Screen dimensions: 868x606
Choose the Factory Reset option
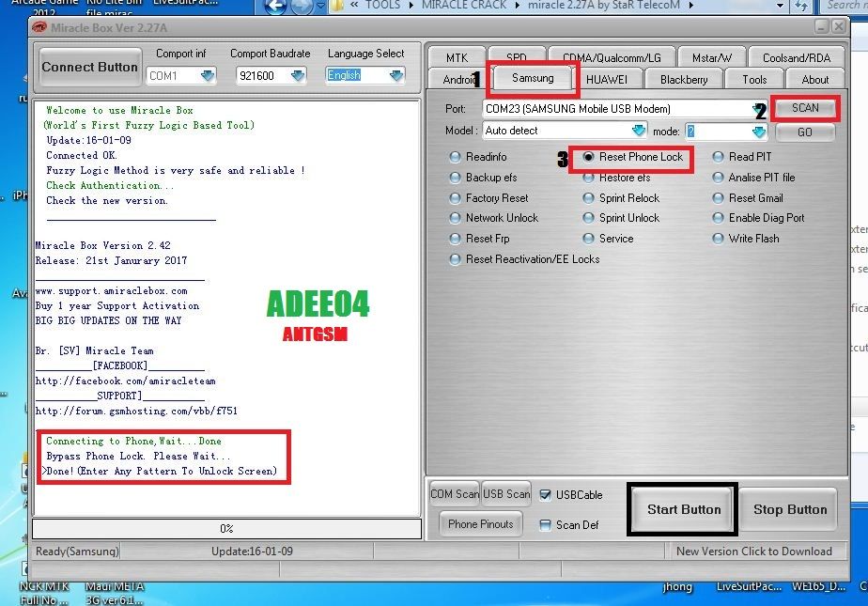(x=489, y=198)
